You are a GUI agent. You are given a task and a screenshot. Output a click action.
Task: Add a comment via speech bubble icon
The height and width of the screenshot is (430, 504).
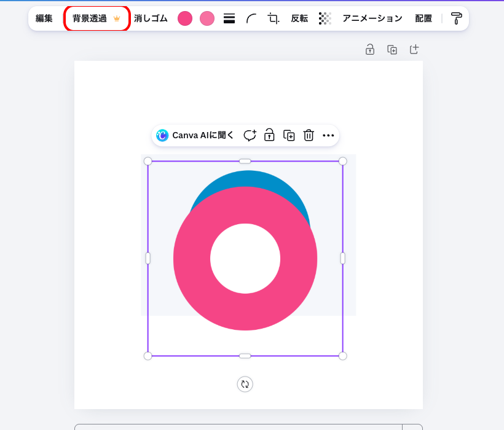point(250,135)
